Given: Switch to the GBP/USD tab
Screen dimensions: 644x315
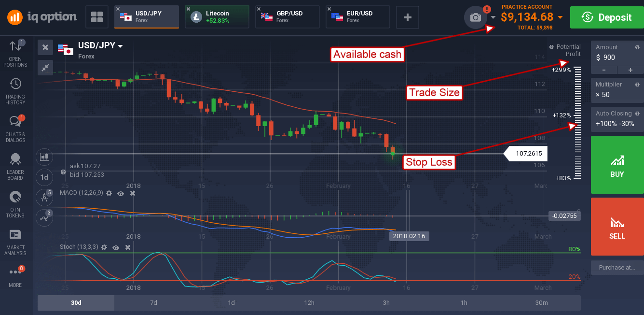Looking at the screenshot, I should (x=288, y=17).
